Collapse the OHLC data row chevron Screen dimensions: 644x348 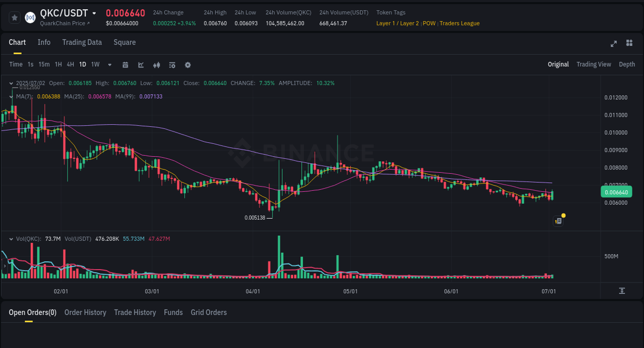coord(10,82)
